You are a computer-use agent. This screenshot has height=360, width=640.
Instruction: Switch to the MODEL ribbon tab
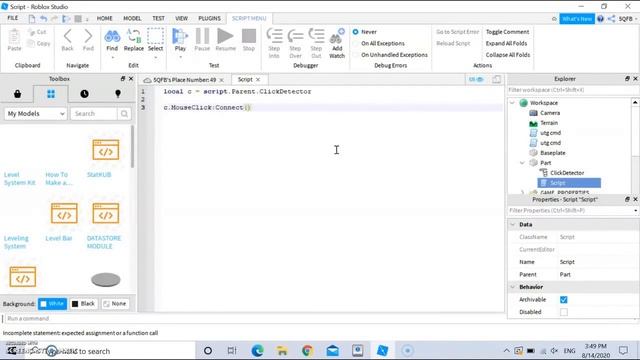132,18
